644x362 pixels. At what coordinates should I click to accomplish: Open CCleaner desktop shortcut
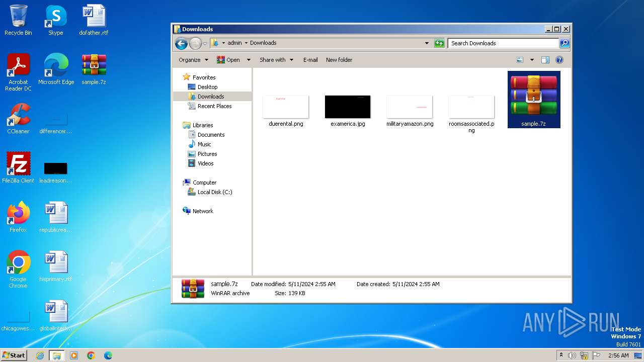18,119
